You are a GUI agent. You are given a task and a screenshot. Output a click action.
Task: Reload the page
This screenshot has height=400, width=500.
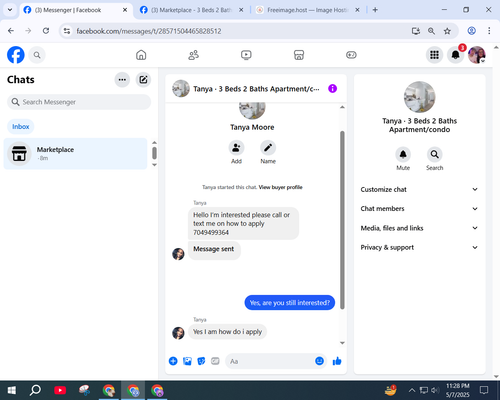click(46, 31)
